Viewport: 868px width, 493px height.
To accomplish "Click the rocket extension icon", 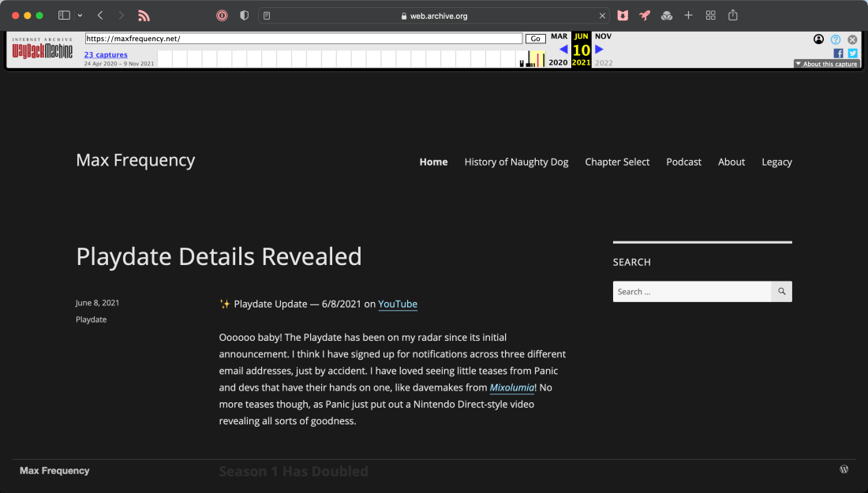I will pos(645,16).
